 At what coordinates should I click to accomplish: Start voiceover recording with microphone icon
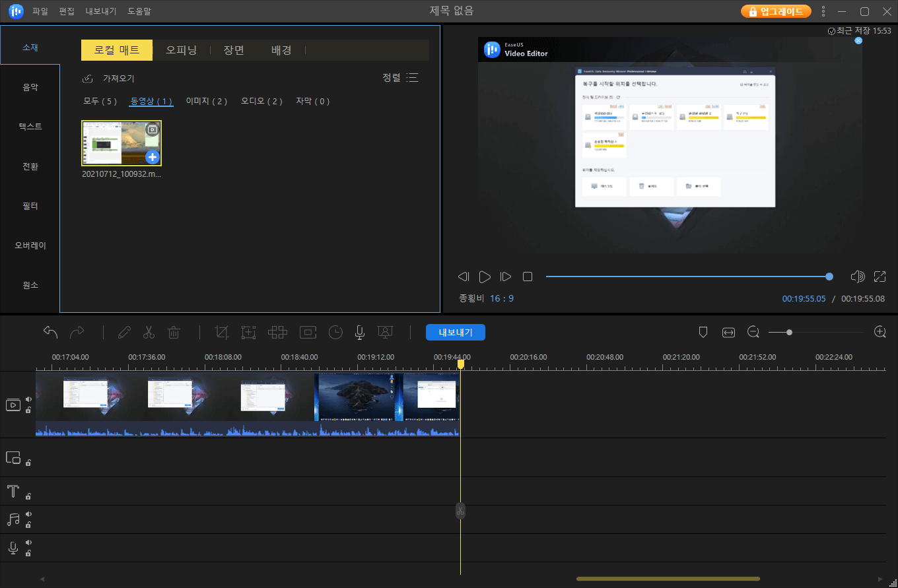(359, 332)
